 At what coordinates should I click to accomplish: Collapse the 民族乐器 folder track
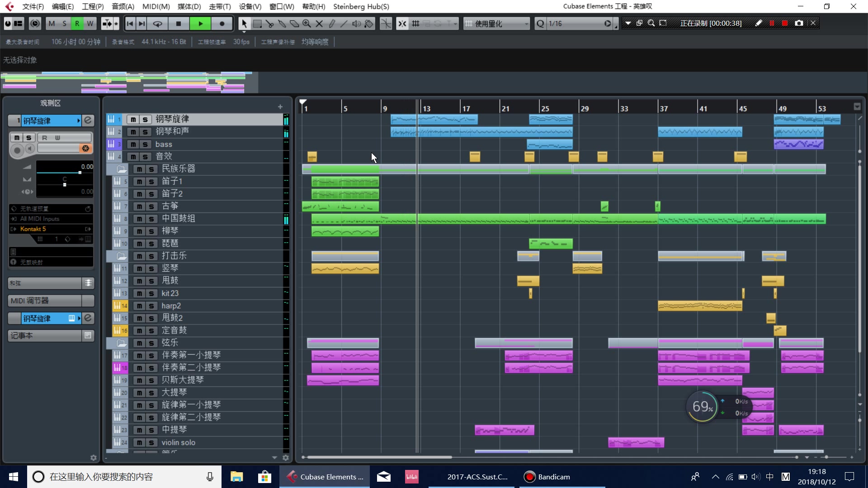pos(121,169)
